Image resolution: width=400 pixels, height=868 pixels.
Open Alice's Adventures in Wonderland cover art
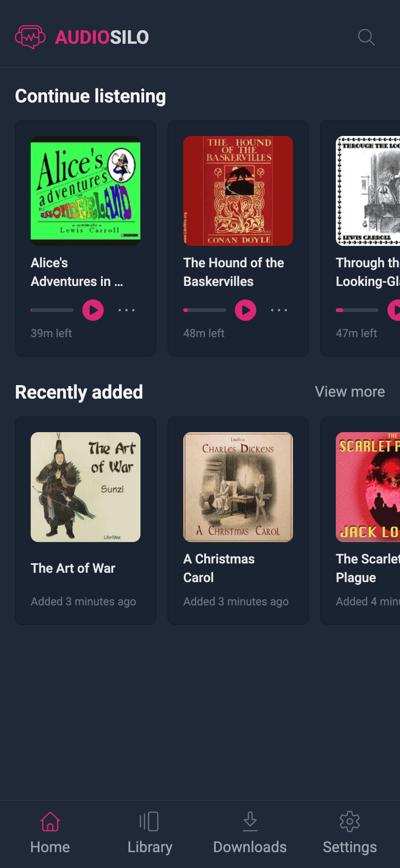click(x=86, y=191)
